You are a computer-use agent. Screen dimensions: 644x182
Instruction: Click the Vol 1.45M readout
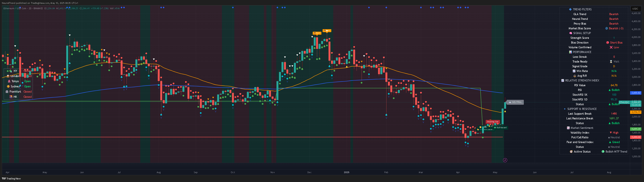click(115, 8)
